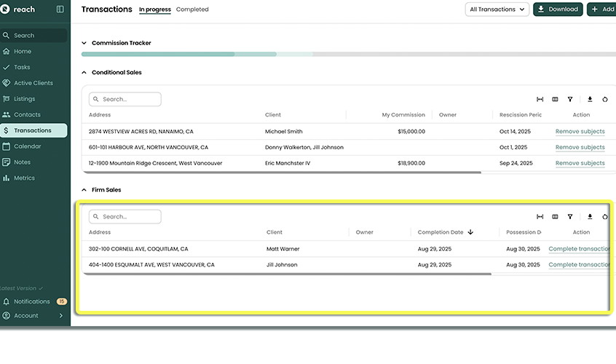
Task: Click the Download button
Action: pos(558,9)
